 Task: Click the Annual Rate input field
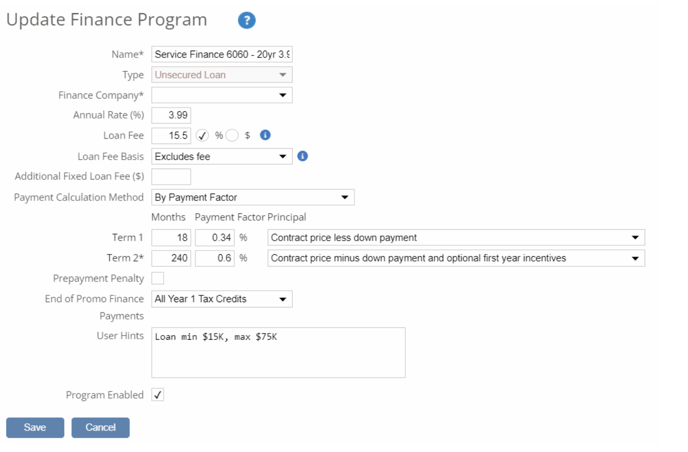[x=171, y=116]
